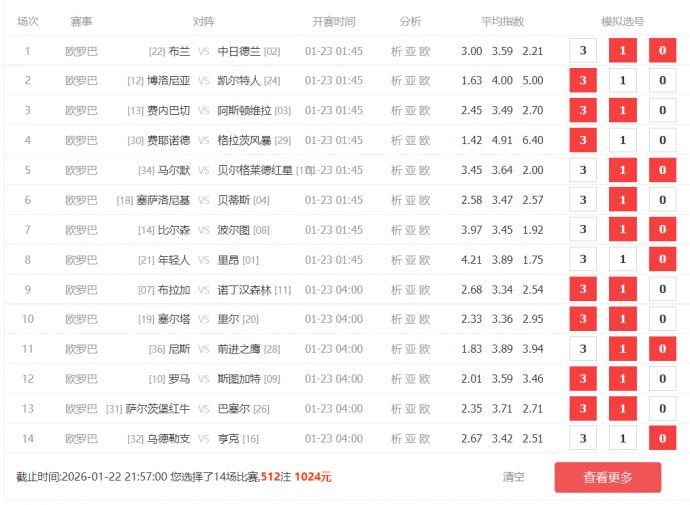Click draw odds 4.91 in match 4
This screenshot has width=690, height=505.
click(x=502, y=141)
